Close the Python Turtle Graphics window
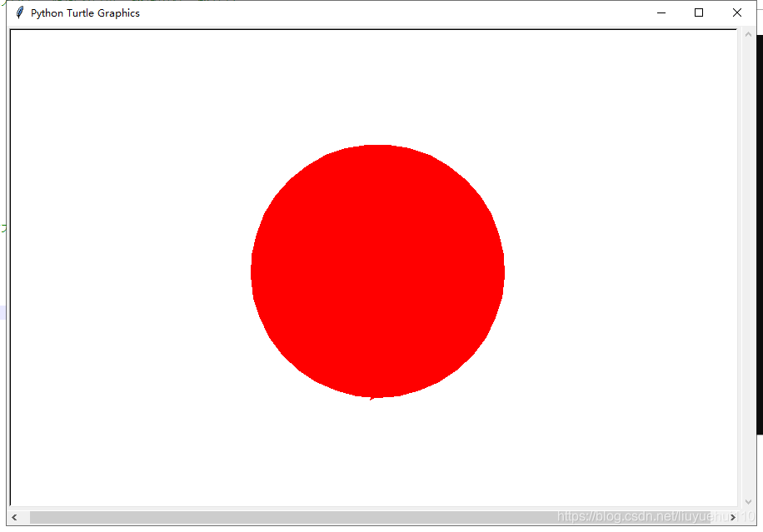Screen dimensions: 763x532 coord(736,12)
